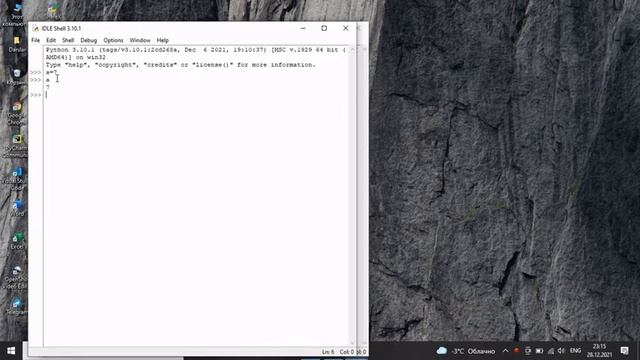Open the notification center icon
Image resolution: width=640 pixels, height=360 pixels.
624,351
